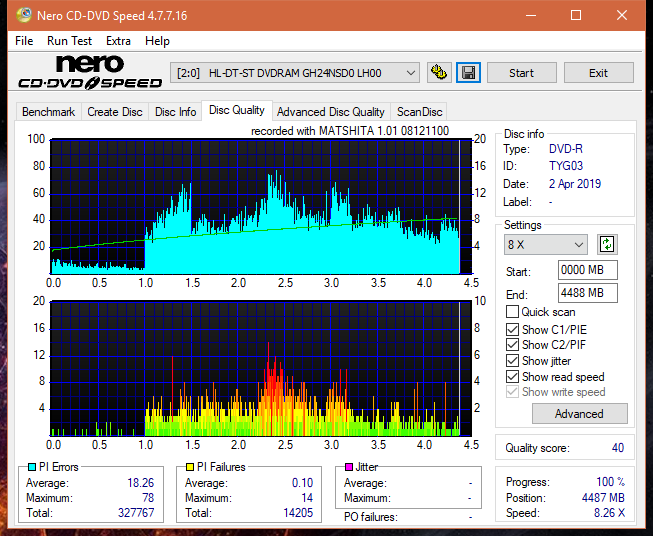
Task: Click the recorded with MATSHITA caption
Action: [350, 131]
